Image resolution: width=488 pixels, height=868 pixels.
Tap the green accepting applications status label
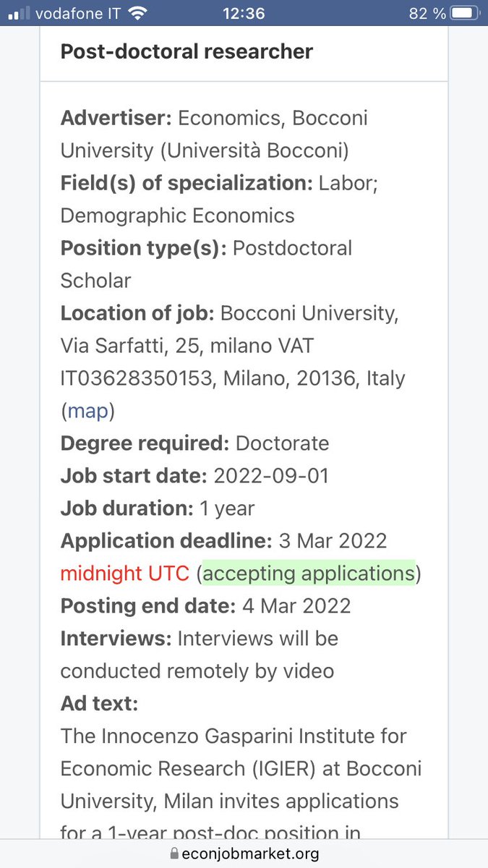(309, 574)
